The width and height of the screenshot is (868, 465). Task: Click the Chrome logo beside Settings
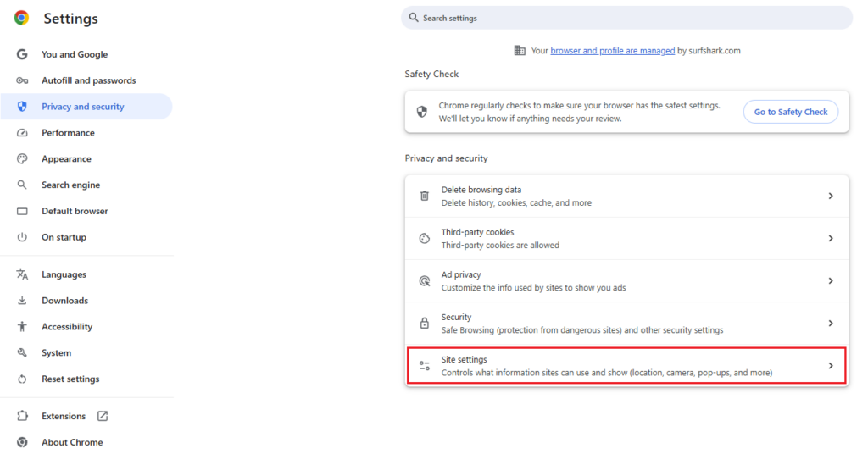21,19
